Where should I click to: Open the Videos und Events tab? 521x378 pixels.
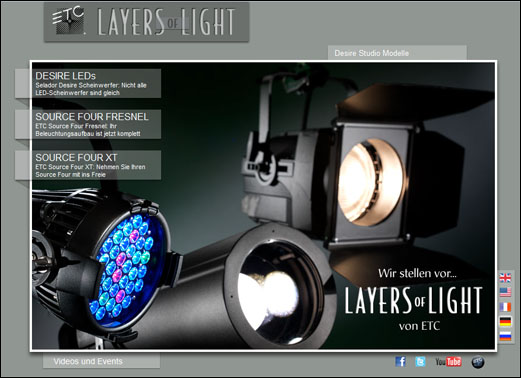(x=101, y=361)
